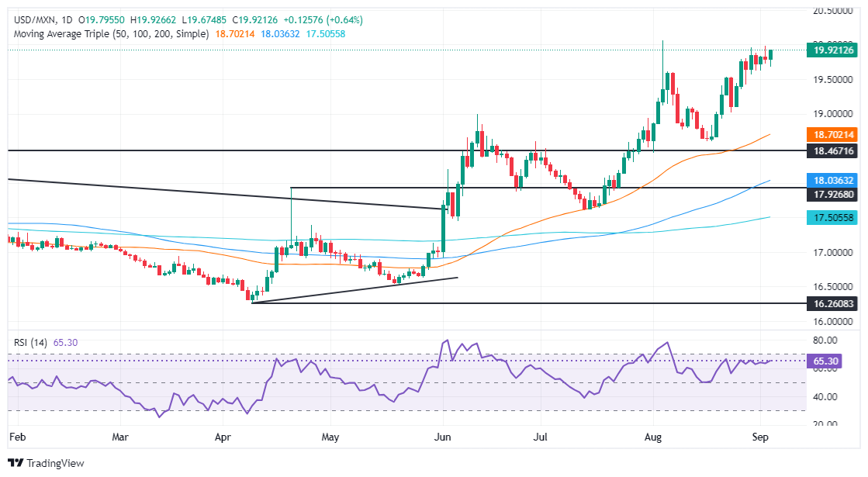Click the latest green candlestick
The image size is (868, 477).
tap(770, 55)
